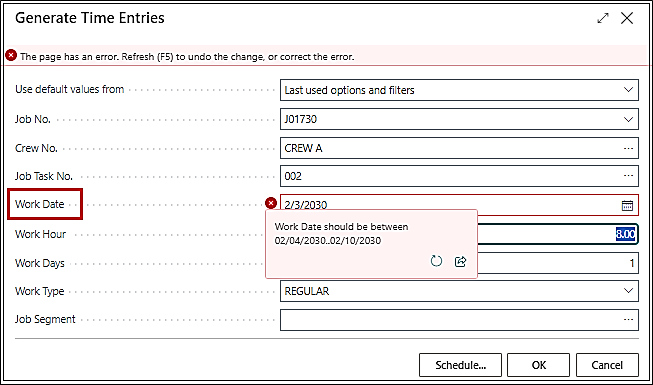Open Crew No. lookup ellipsis
The width and height of the screenshot is (653, 385).
(x=628, y=148)
